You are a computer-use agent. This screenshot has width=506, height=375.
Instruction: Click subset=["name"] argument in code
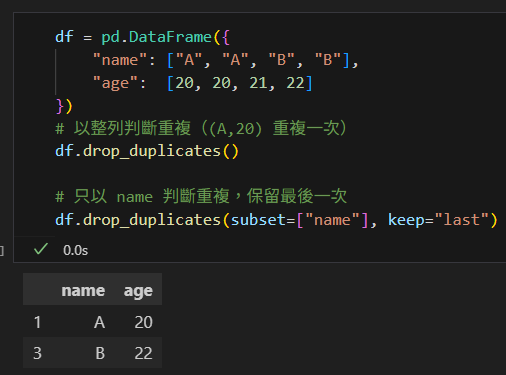(x=300, y=220)
